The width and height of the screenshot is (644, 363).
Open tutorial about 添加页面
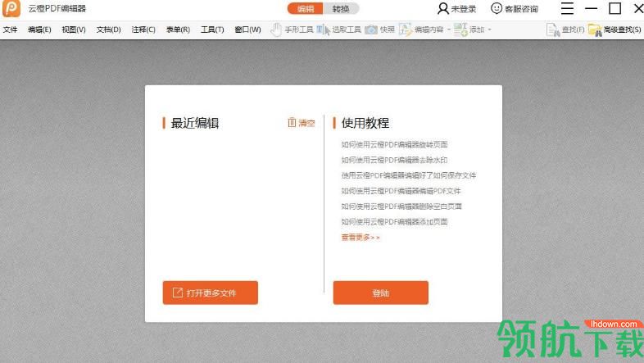394,222
